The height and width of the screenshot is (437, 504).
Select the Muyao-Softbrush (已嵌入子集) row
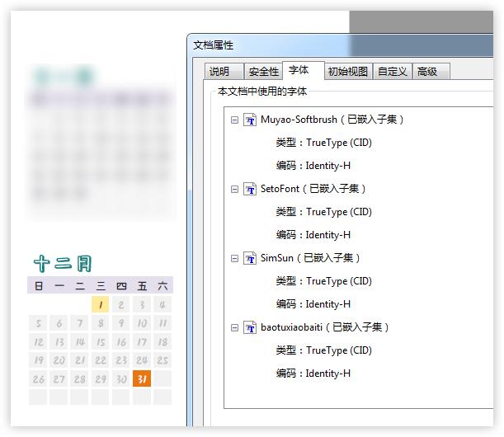tap(332, 120)
